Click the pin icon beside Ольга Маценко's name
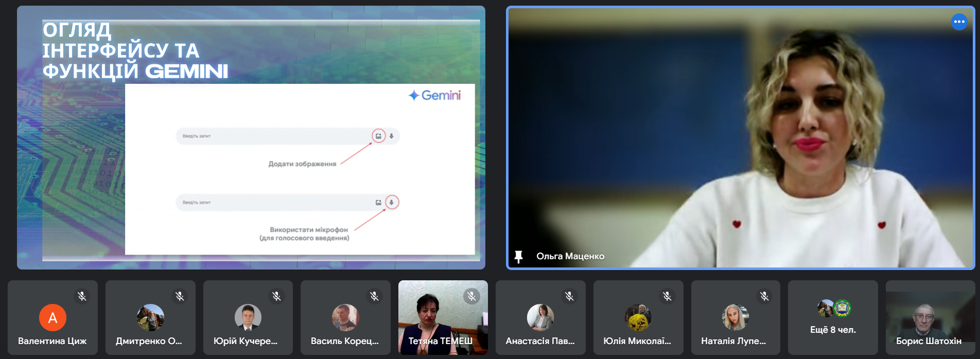Screen dimensions: 980x359 click(x=518, y=256)
